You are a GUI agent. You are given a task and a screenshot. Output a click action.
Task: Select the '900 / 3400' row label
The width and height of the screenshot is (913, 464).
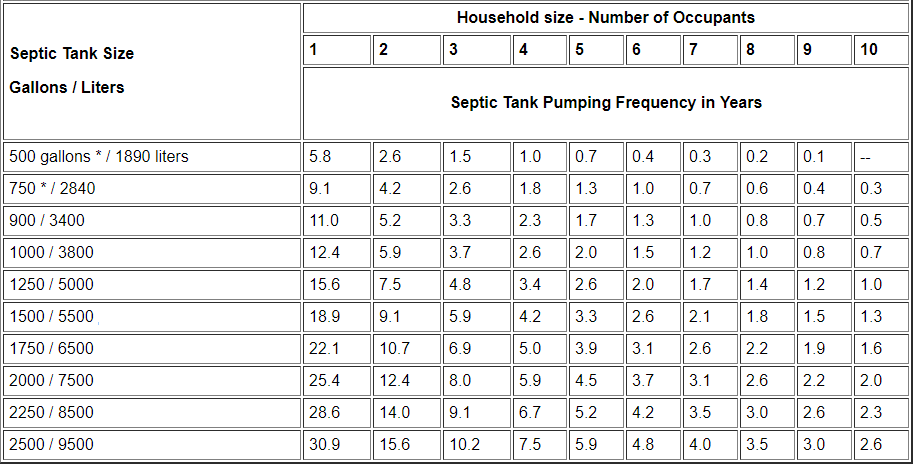[47, 220]
